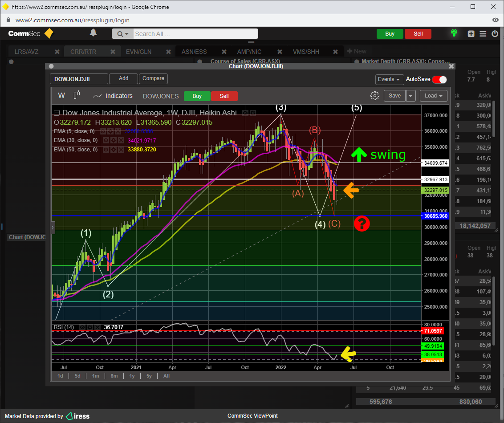504x423 pixels.
Task: Switch to the EVN/GLN tab
Action: pyautogui.click(x=138, y=52)
